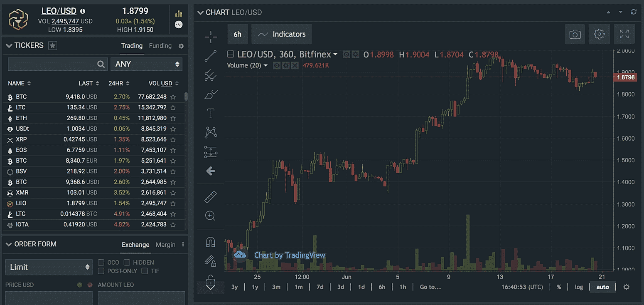The height and width of the screenshot is (305, 644).
Task: Set range to 3m
Action: [276, 287]
